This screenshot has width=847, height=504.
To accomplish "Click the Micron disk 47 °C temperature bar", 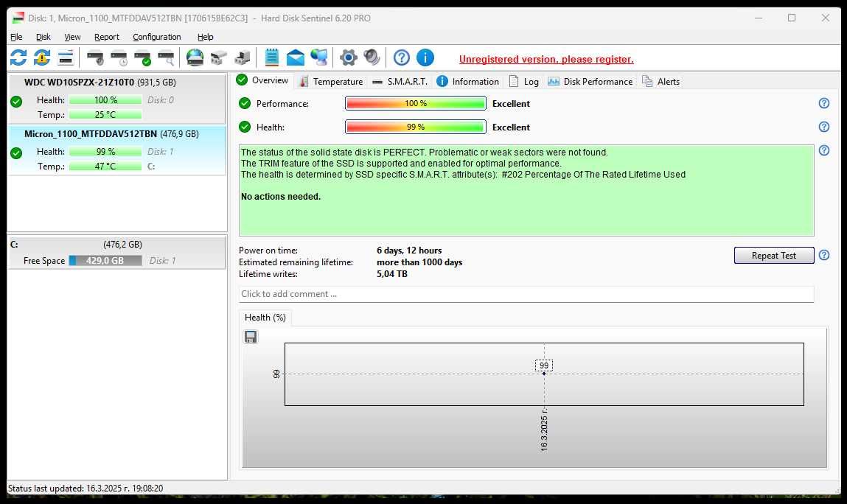I will click(105, 167).
